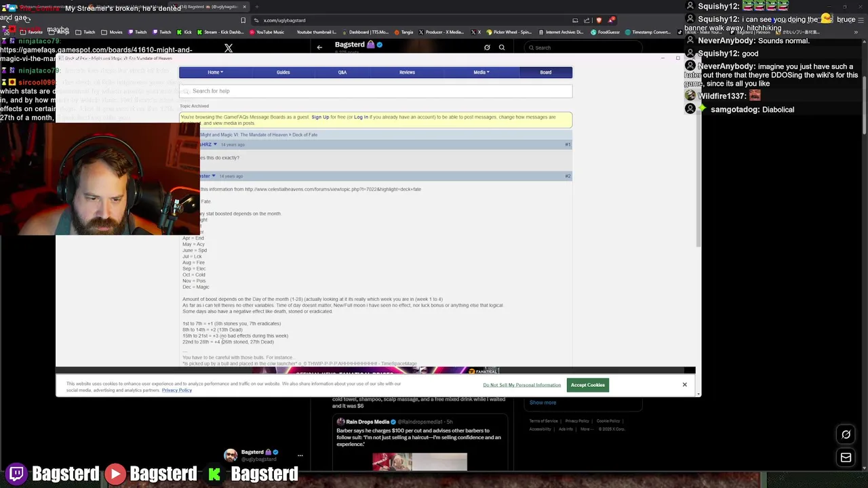Open the Timestamp Converter bookmark
The width and height of the screenshot is (868, 488).
[648, 32]
